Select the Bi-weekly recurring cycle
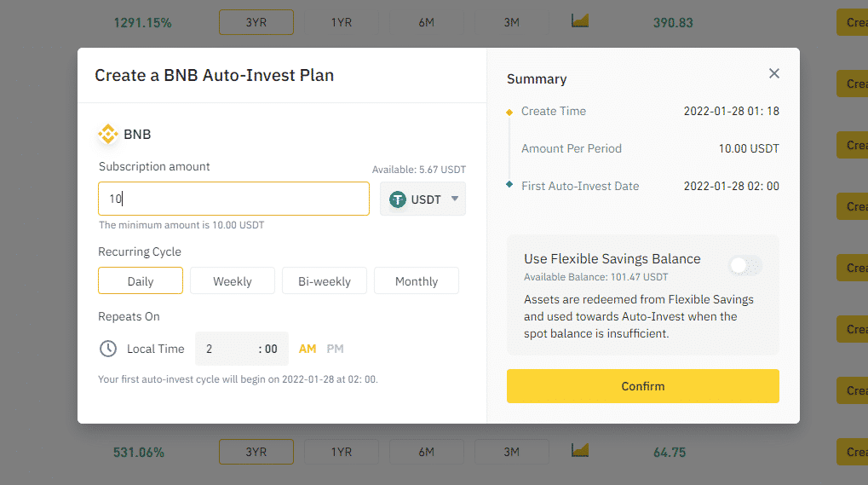This screenshot has width=868, height=485. pos(325,281)
